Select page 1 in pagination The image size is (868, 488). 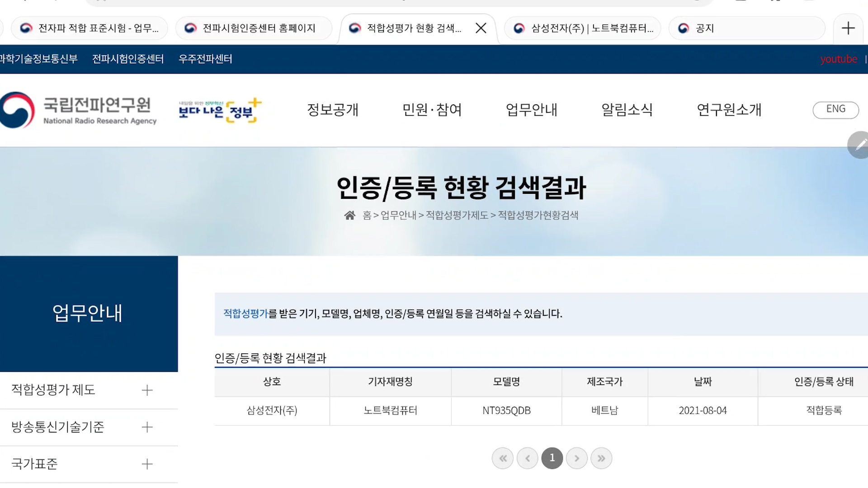[552, 458]
